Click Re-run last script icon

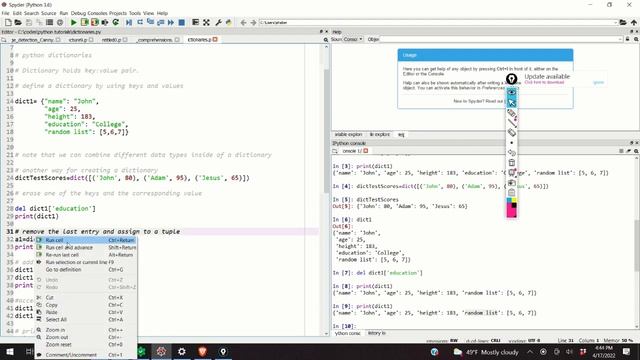click(116, 22)
